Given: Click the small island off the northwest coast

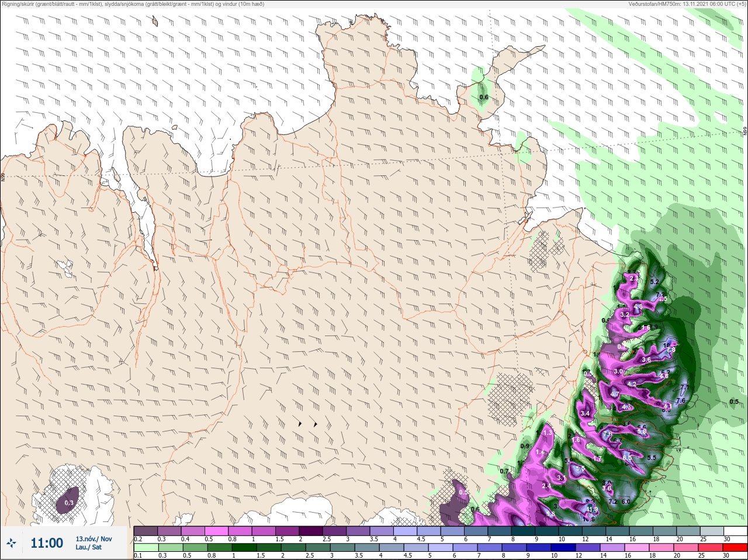Looking at the screenshot, I should [155, 22].
